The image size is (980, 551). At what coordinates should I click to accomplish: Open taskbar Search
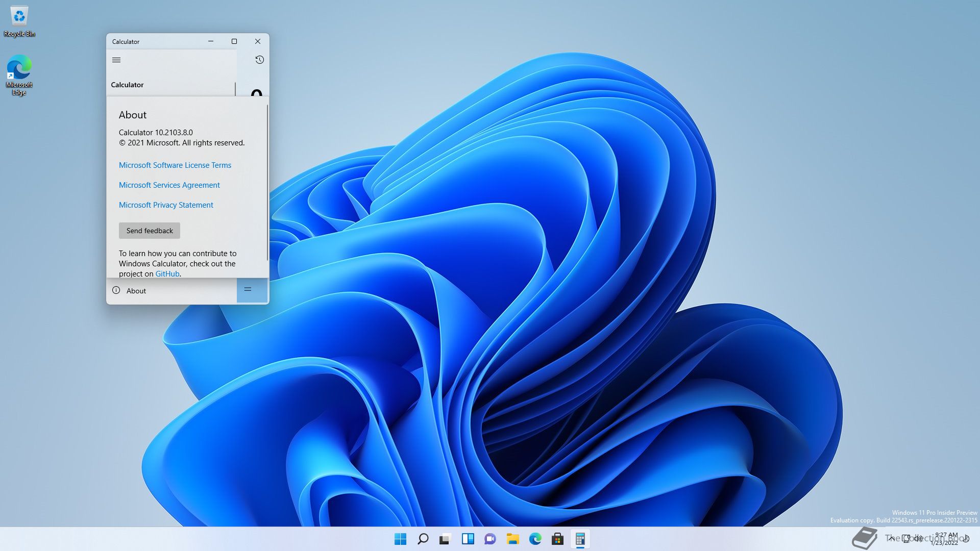423,539
